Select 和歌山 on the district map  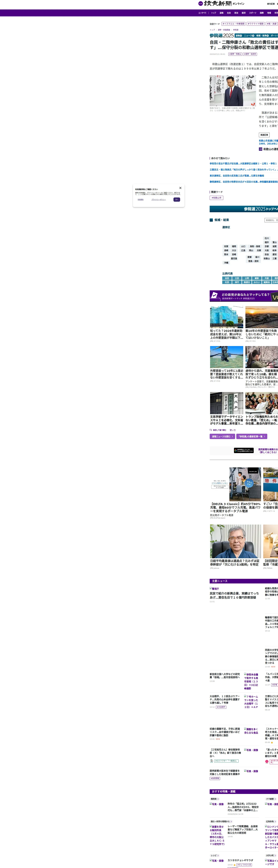tap(267, 258)
